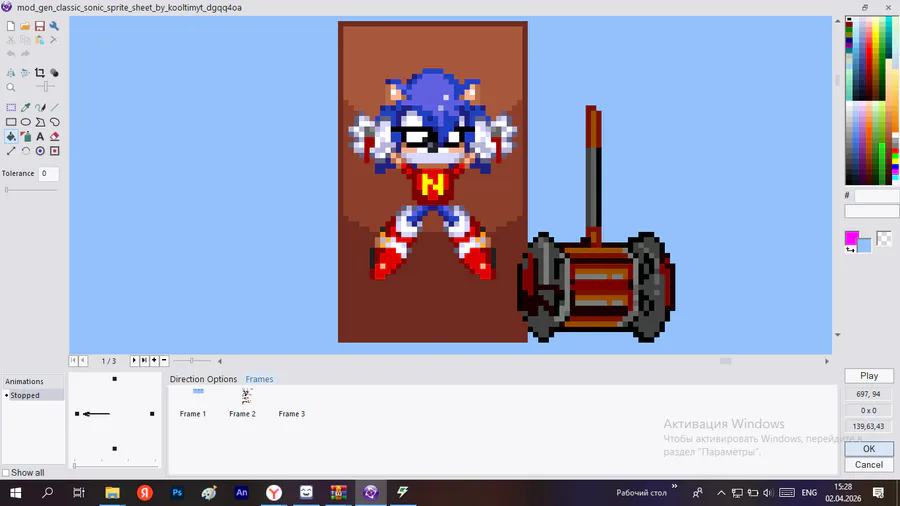Confirm with the OK button
The image size is (900, 506).
click(x=869, y=449)
